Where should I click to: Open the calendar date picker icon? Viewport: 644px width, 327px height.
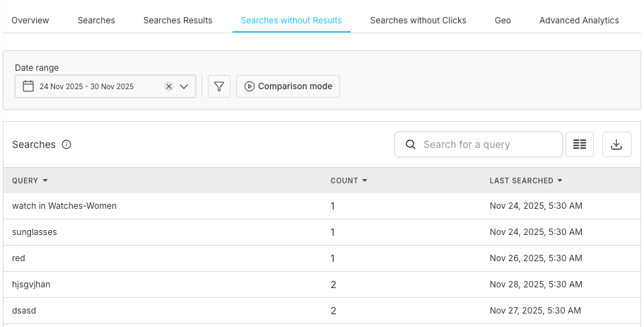[x=28, y=86]
